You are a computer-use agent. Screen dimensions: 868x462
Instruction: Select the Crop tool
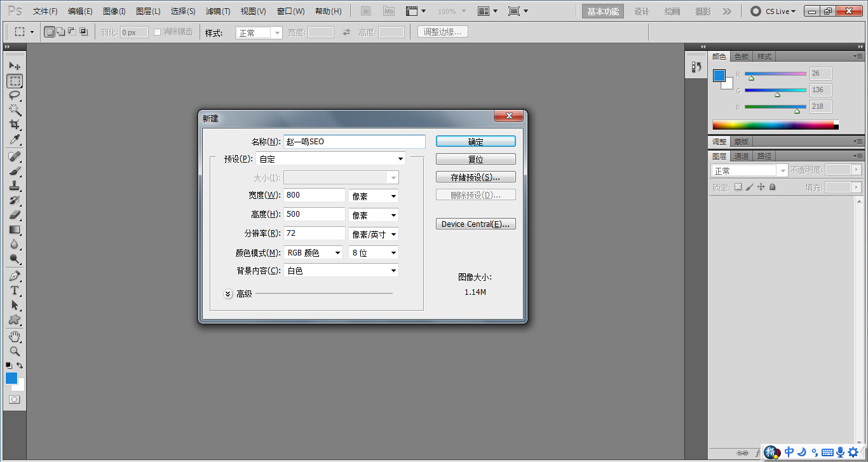coord(15,124)
